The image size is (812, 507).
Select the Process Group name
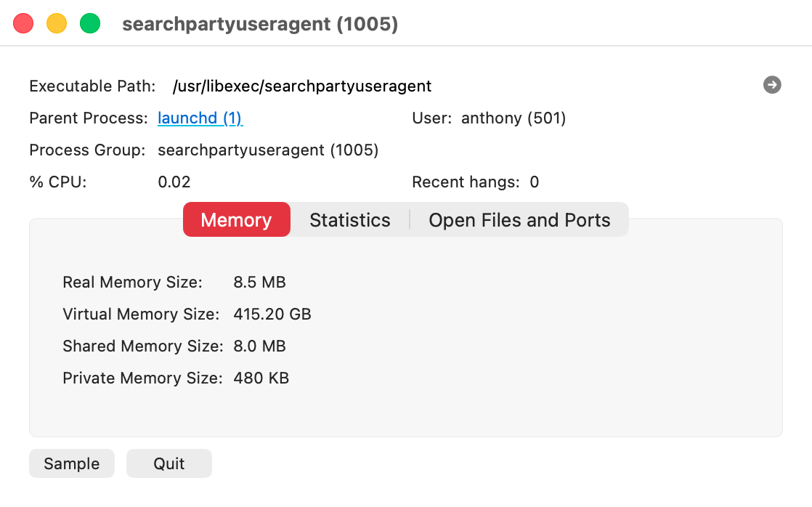268,150
